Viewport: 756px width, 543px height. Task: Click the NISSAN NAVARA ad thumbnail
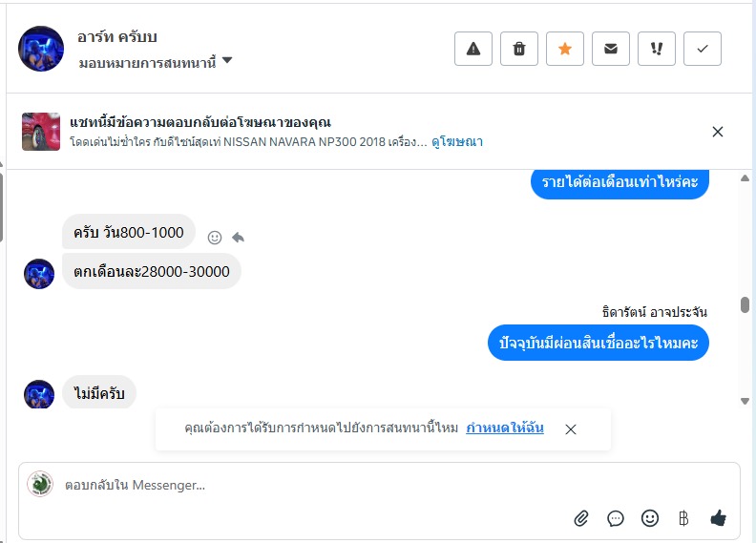(41, 132)
